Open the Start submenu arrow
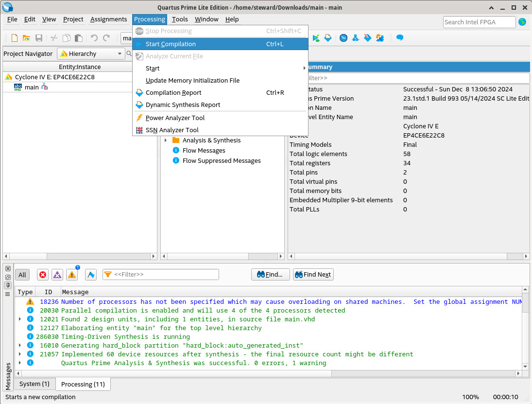Image resolution: width=532 pixels, height=404 pixels. click(x=304, y=68)
